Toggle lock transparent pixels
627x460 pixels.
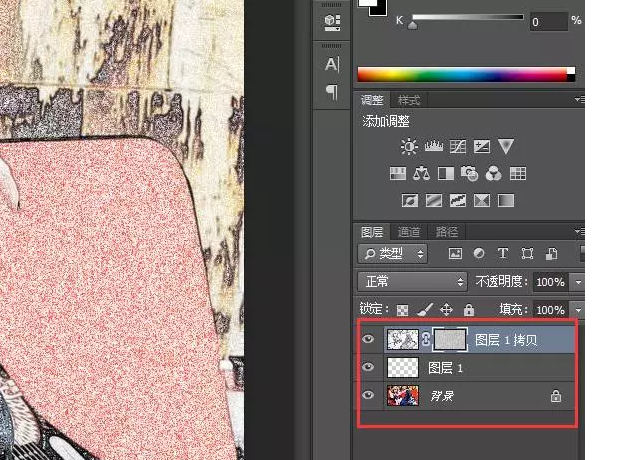pos(402,310)
